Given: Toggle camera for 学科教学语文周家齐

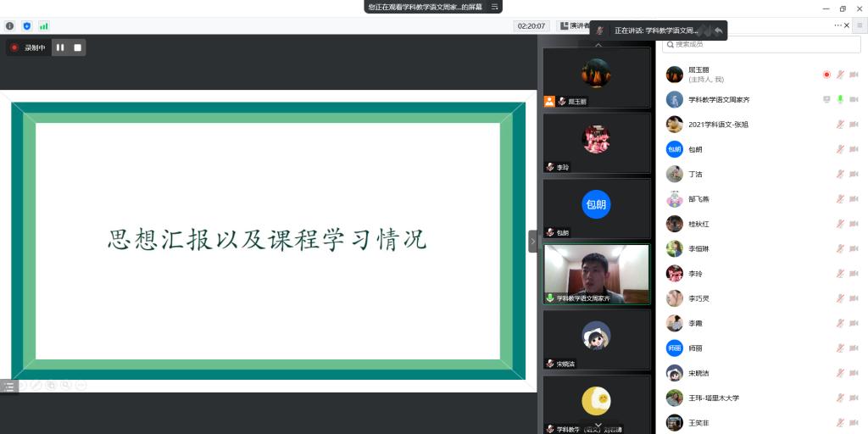Looking at the screenshot, I should point(854,99).
